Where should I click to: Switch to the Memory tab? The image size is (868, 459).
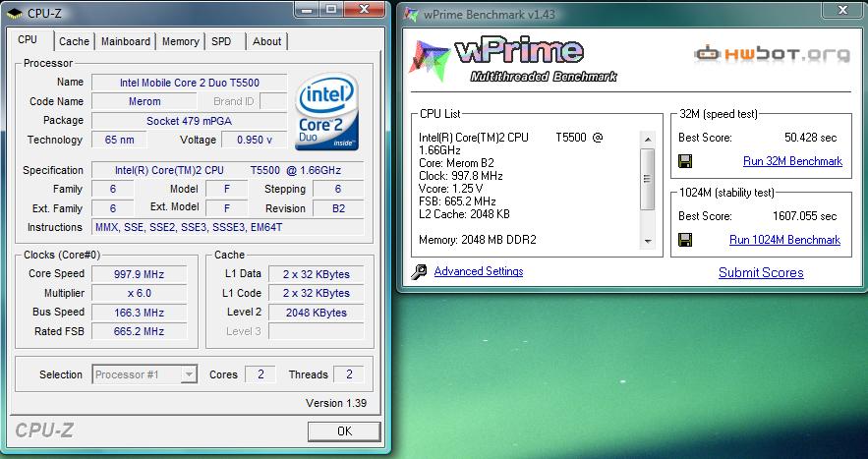tap(181, 41)
